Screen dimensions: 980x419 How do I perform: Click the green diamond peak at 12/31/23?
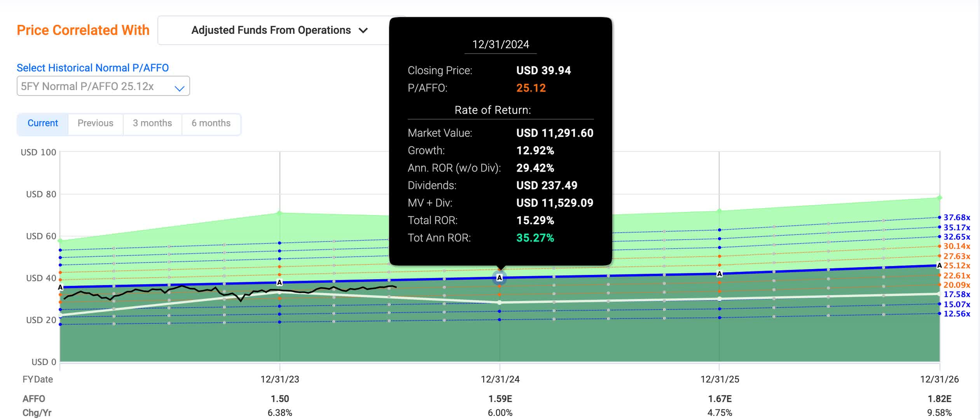pos(279,212)
